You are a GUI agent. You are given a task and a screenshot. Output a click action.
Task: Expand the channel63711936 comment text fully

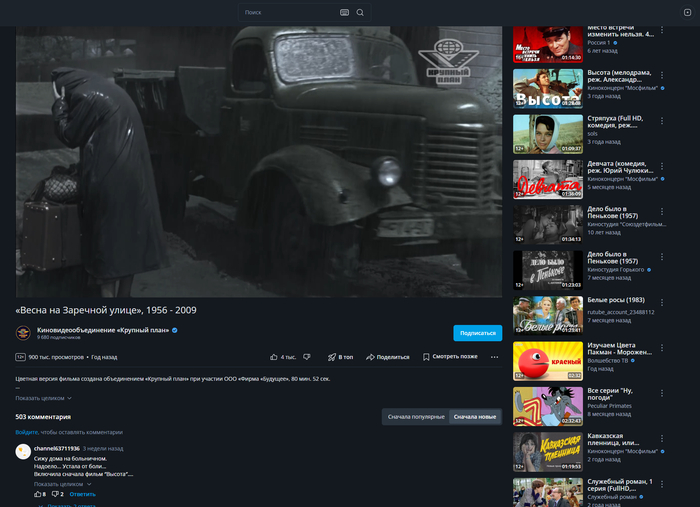pyautogui.click(x=62, y=484)
